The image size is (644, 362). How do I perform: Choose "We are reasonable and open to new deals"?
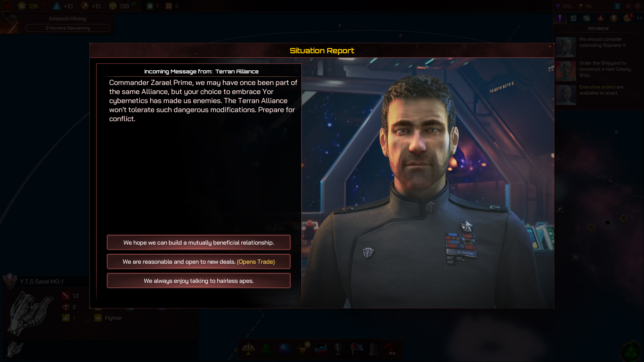click(199, 262)
